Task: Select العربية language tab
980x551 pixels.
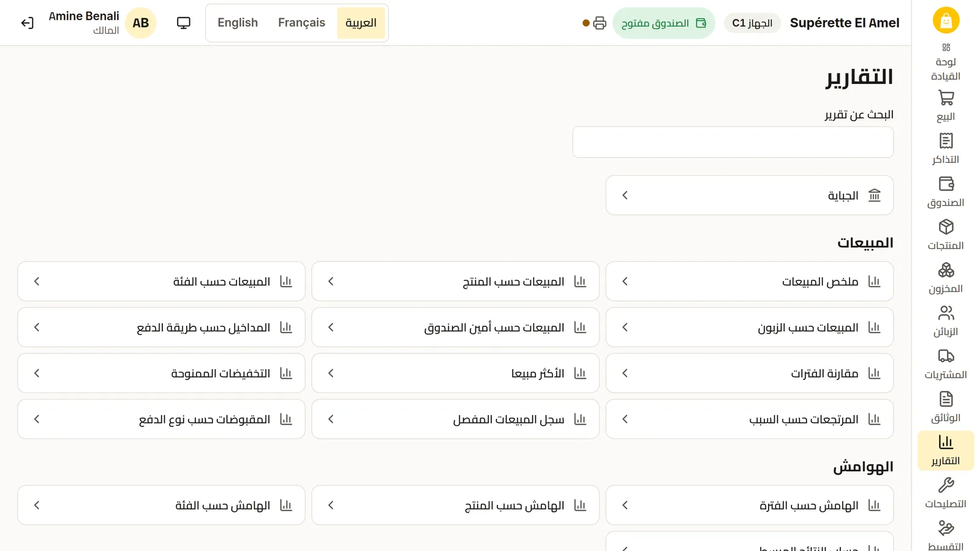Action: [361, 23]
